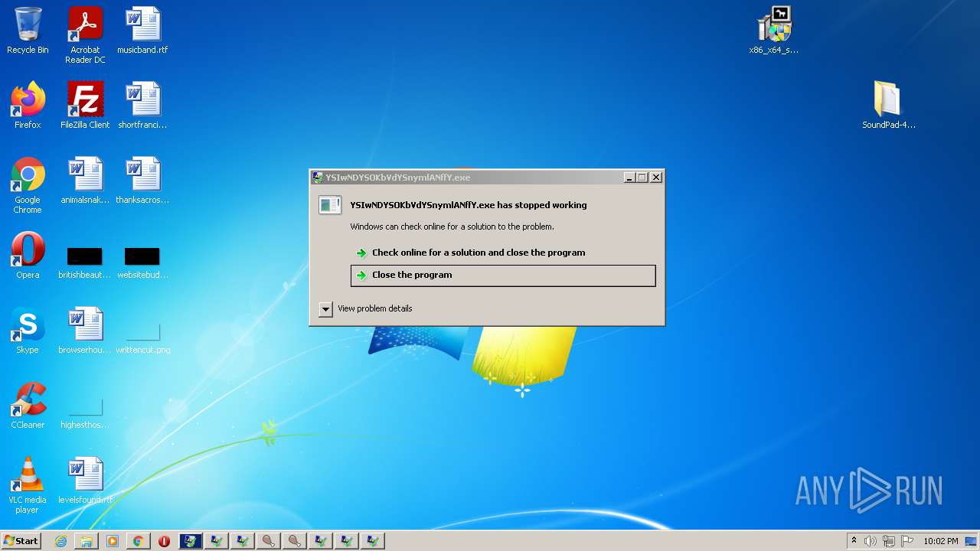Screen dimensions: 980x551
Task: Click the crashed program icon in the dialog
Action: coord(330,205)
